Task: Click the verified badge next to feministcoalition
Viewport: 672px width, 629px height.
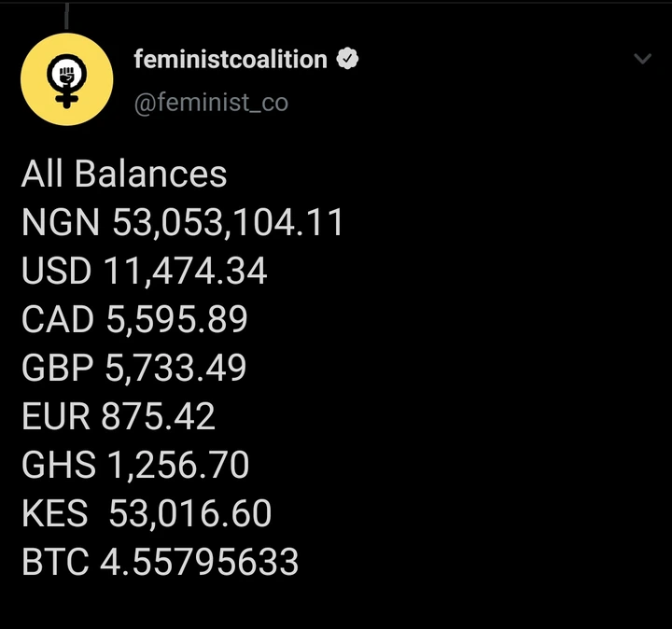Action: pyautogui.click(x=348, y=60)
